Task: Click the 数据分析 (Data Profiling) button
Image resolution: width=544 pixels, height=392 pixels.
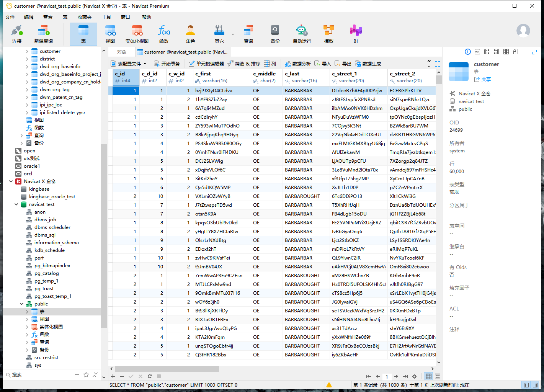Action: [298, 64]
